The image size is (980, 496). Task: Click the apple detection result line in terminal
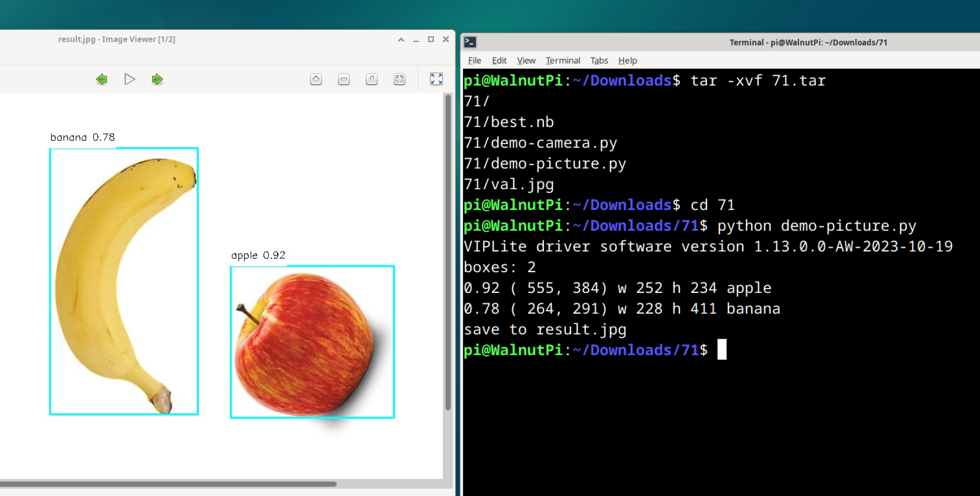tap(617, 288)
